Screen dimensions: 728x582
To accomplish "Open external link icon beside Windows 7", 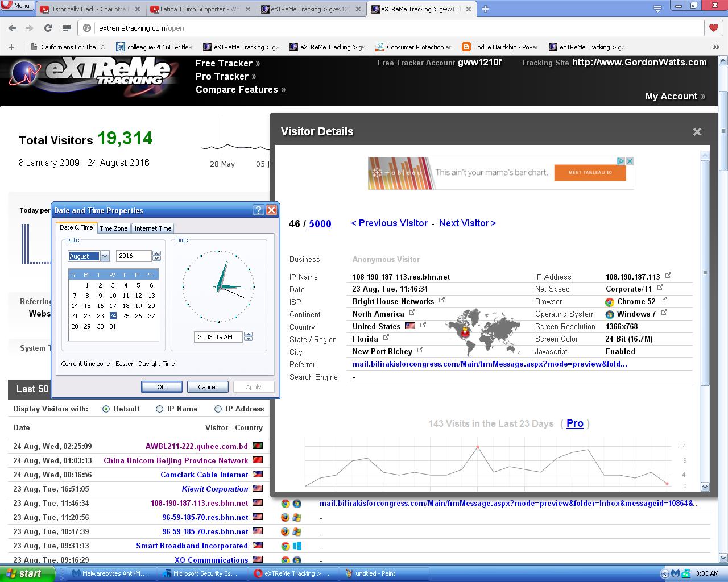I will coord(663,313).
